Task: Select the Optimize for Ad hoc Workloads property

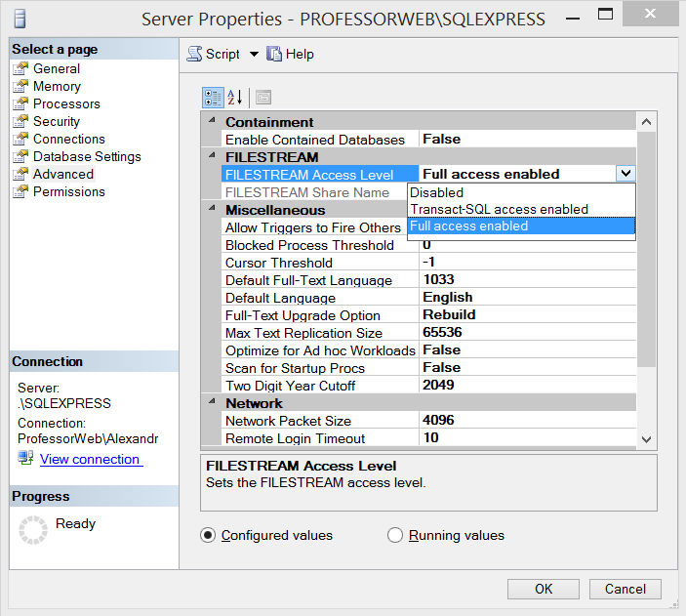Action: [320, 350]
